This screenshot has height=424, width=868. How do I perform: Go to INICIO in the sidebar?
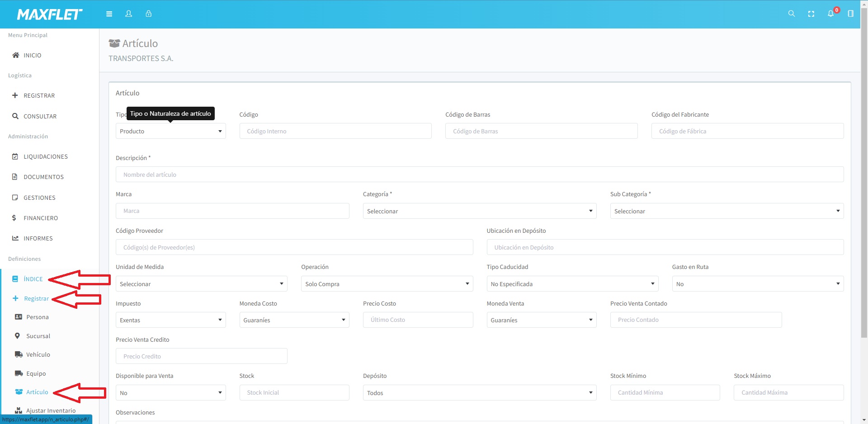point(32,55)
